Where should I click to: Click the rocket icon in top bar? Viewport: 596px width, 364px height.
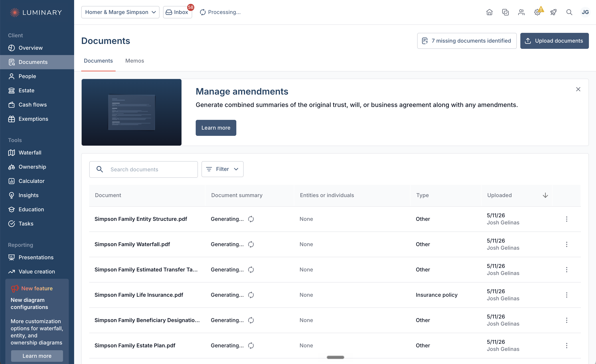coord(553,12)
